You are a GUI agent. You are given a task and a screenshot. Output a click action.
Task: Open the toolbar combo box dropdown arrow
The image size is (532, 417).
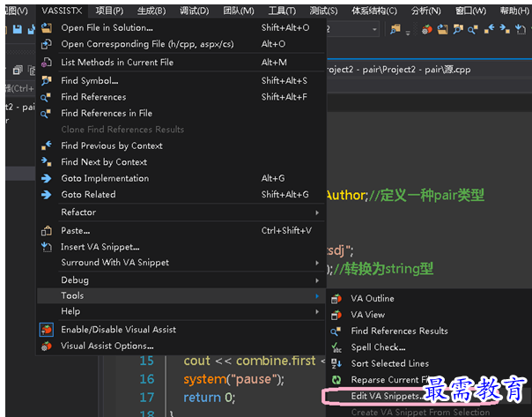(374, 30)
